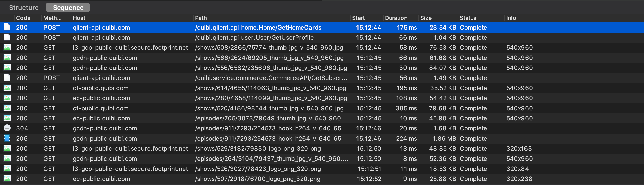Select the 385 ms cf-public.quibi.com request

322,108
